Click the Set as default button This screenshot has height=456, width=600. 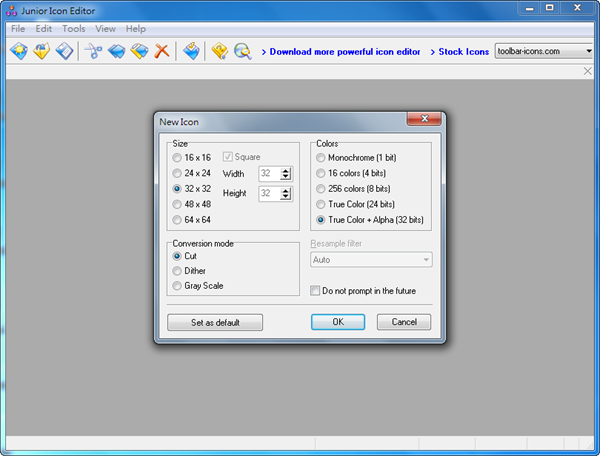215,322
